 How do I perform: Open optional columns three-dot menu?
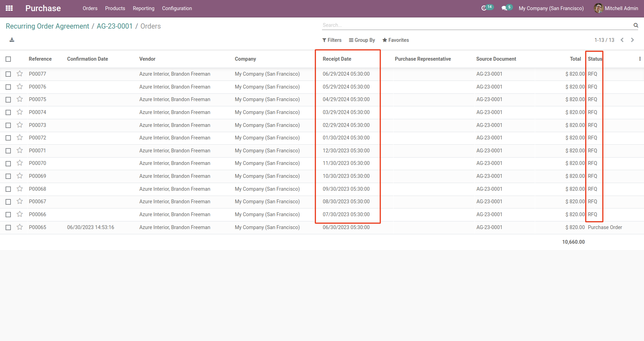(639, 59)
